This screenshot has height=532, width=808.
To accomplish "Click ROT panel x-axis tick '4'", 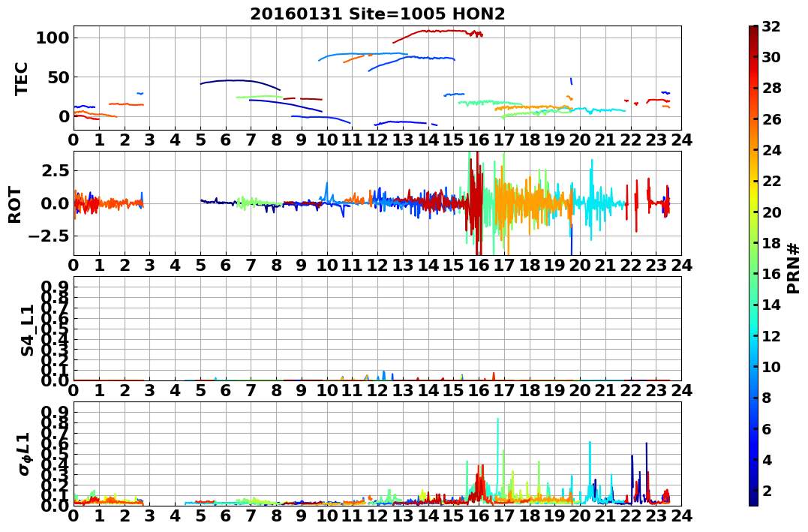I will 176,265.
